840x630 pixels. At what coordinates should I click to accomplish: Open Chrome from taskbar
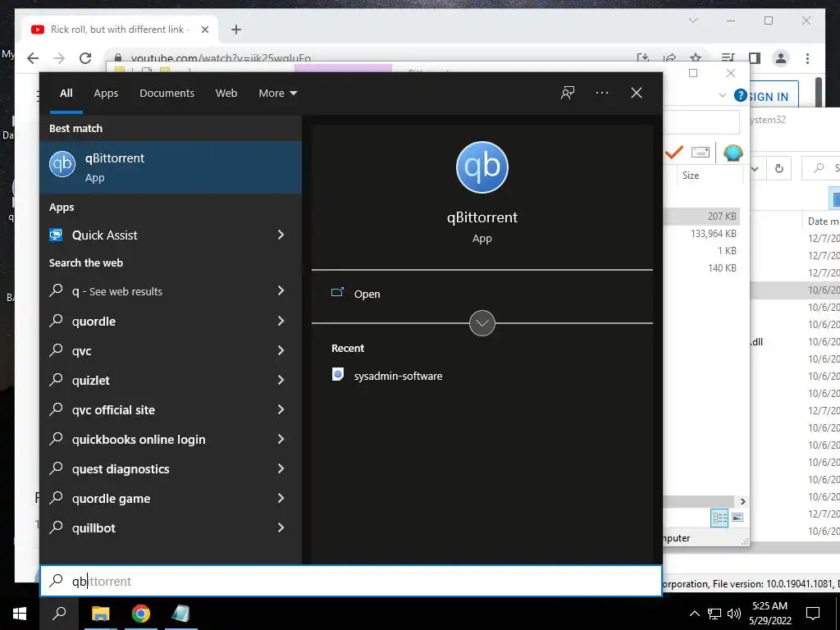(141, 614)
